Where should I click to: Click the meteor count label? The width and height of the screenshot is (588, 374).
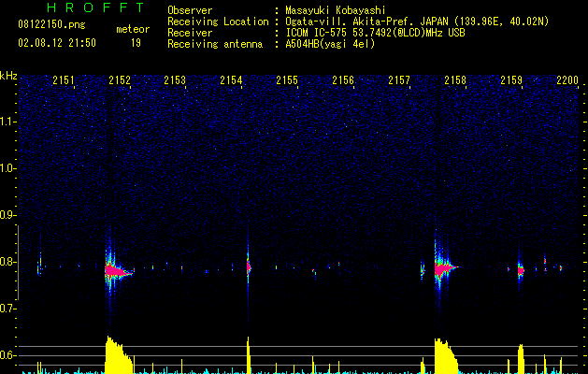(133, 29)
